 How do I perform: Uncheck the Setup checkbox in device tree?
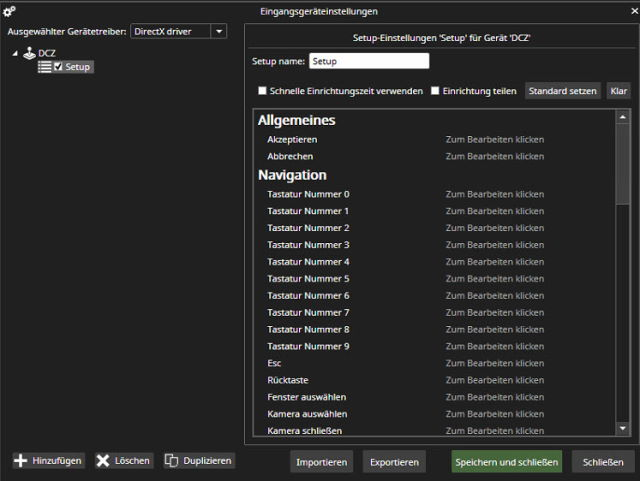58,67
